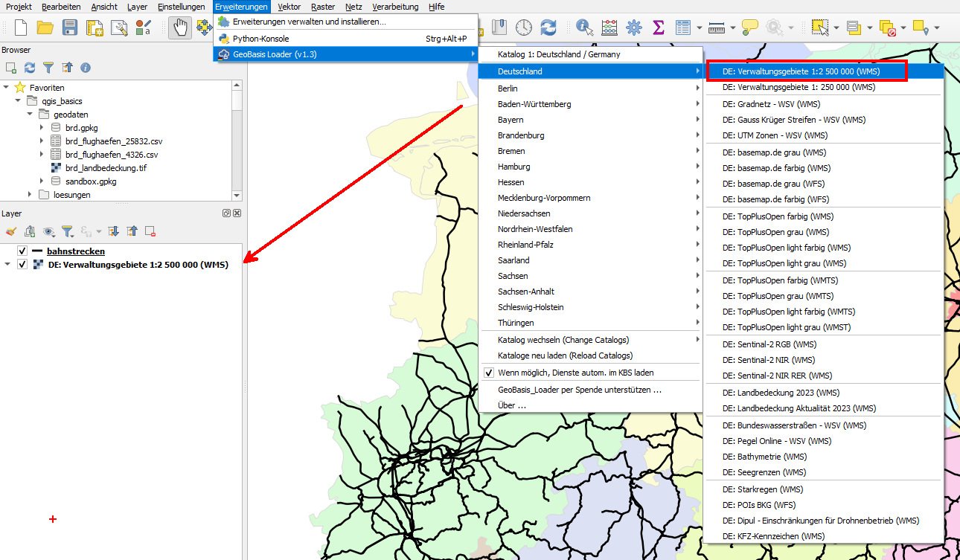Open new print layout icon

click(x=95, y=28)
